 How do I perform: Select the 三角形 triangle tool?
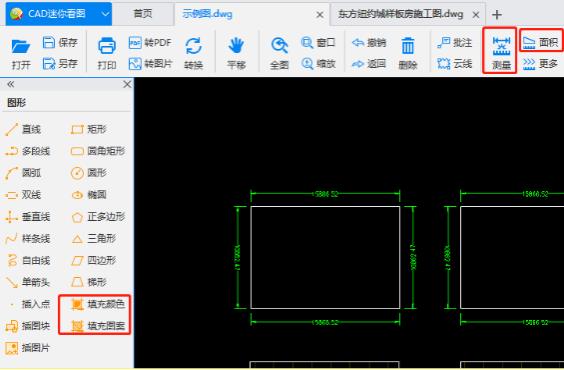(x=93, y=238)
